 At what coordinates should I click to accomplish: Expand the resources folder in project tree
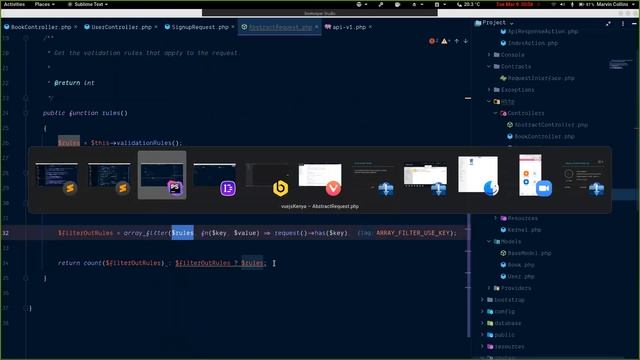point(482,347)
